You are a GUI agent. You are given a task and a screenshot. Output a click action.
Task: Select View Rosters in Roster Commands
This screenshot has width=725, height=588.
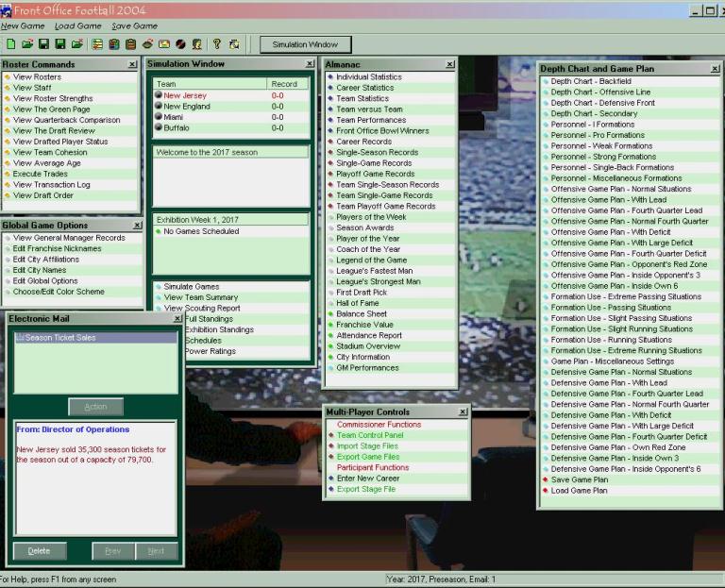(37, 77)
